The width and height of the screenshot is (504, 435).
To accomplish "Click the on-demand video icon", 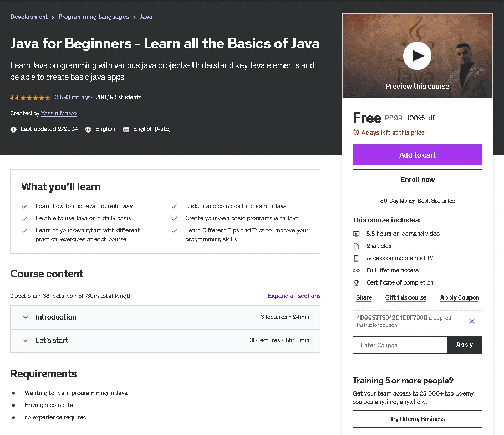I will (x=356, y=234).
